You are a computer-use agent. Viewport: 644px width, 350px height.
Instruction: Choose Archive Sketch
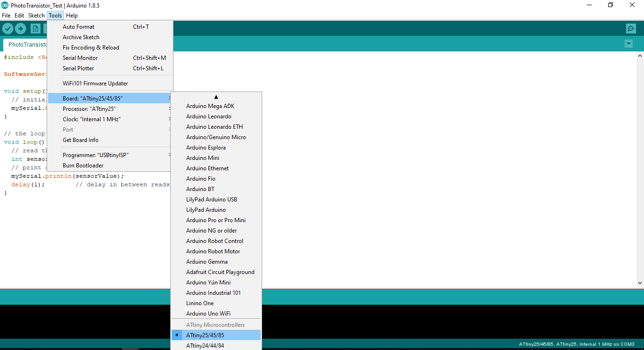coord(110,37)
